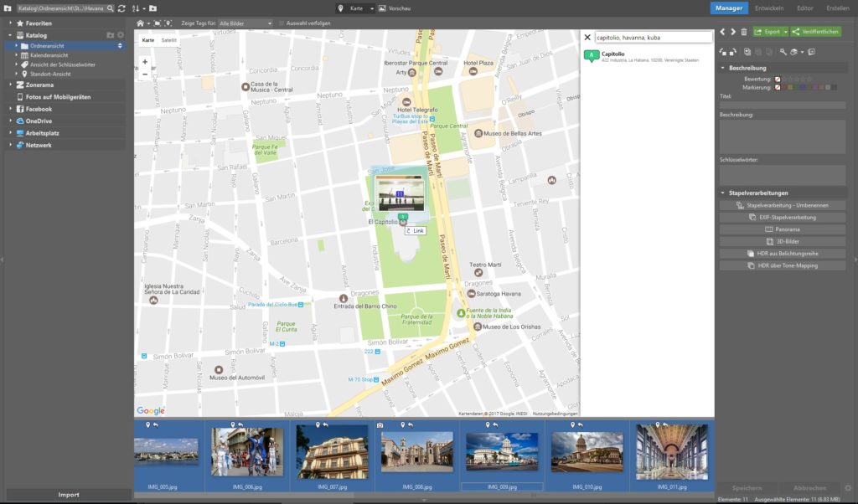
Task: Select the purple Markierung color swatch
Action: [x=815, y=87]
